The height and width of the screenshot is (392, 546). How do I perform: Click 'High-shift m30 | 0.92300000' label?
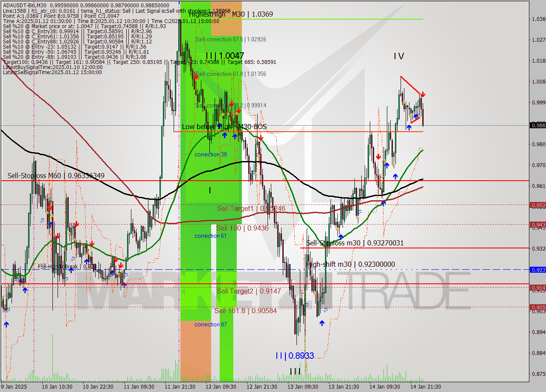351,264
